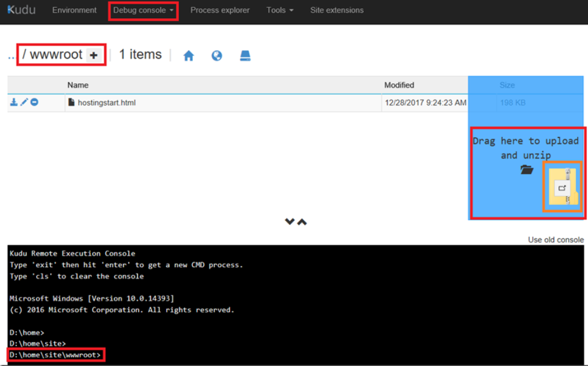Screen dimensions: 588x366
Task: Click the globe site root icon
Action: click(217, 56)
